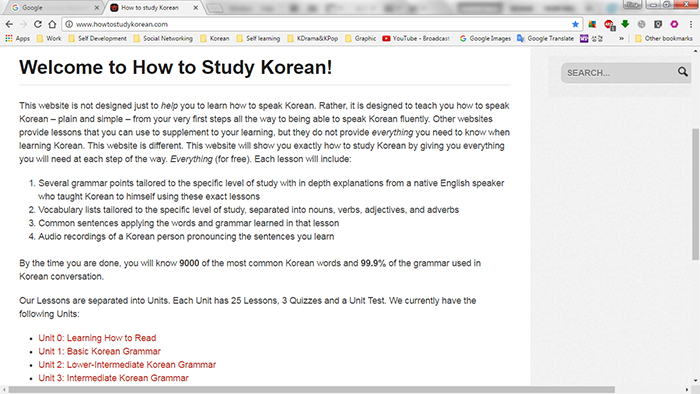Click the scrollbar down arrow
This screenshot has width=700, height=394.
point(695,381)
